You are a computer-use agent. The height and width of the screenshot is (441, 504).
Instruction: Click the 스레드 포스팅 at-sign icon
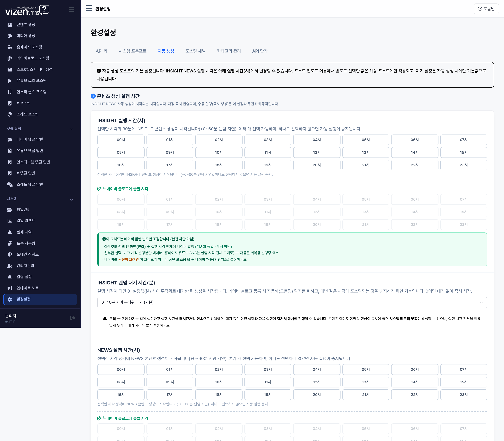(x=10, y=114)
